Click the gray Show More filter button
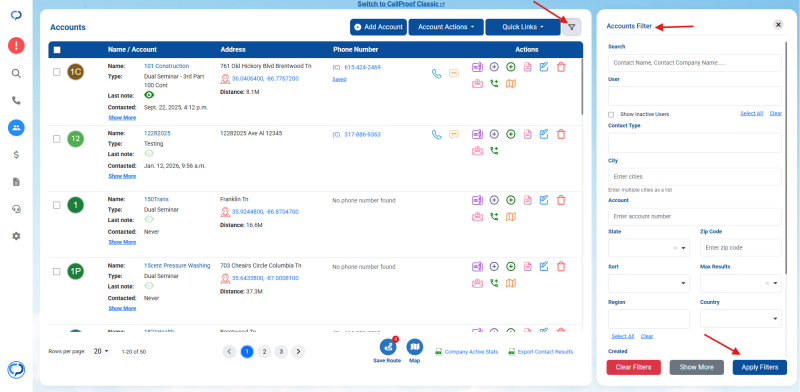800x392 pixels. click(x=696, y=368)
